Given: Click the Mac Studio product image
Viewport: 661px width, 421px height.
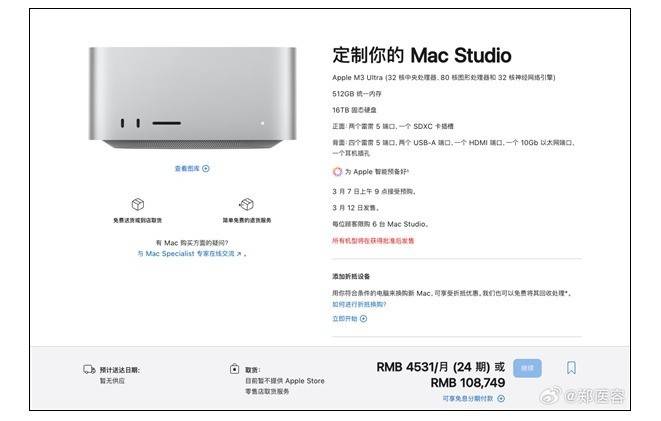Looking at the screenshot, I should point(192,98).
